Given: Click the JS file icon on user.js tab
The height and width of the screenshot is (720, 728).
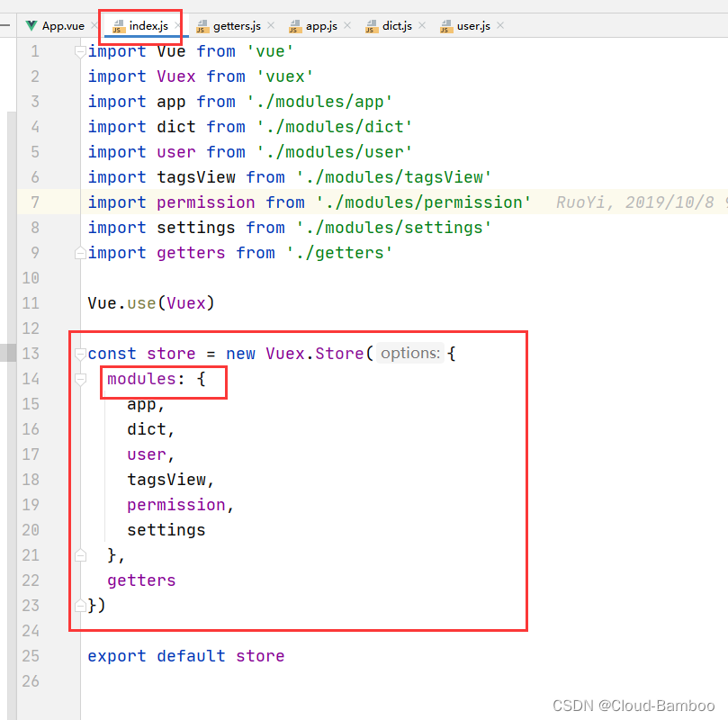Looking at the screenshot, I should (x=446, y=26).
